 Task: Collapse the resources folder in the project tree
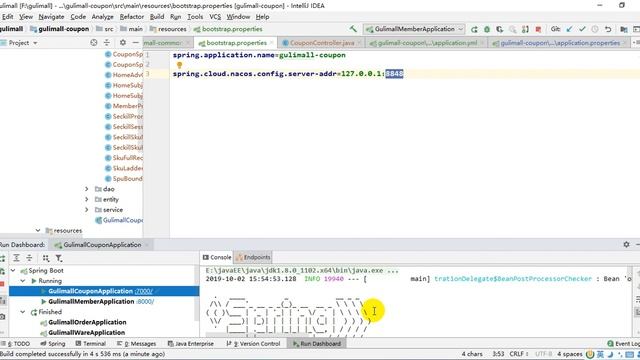click(x=38, y=231)
